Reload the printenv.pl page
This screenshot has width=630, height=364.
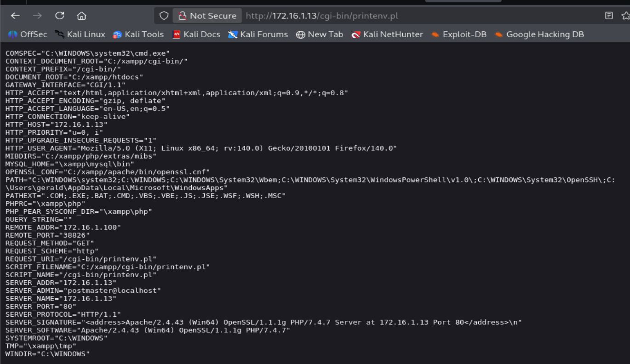click(59, 16)
